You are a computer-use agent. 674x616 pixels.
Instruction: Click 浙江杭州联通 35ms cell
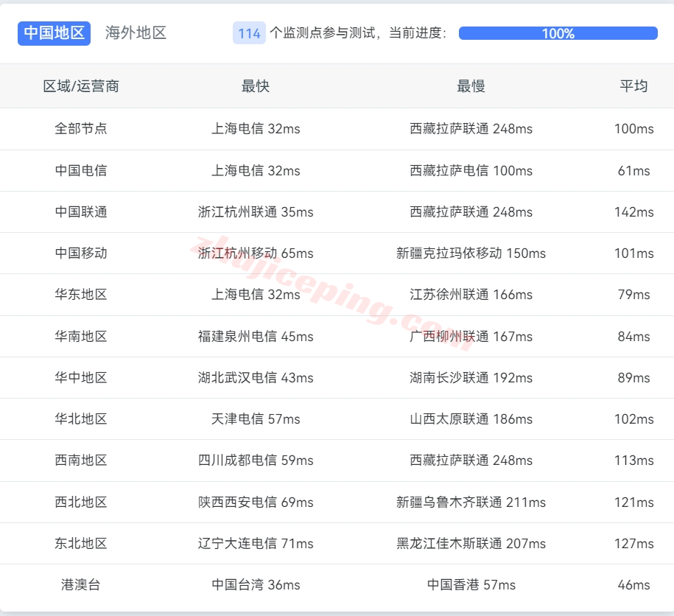pos(256,212)
